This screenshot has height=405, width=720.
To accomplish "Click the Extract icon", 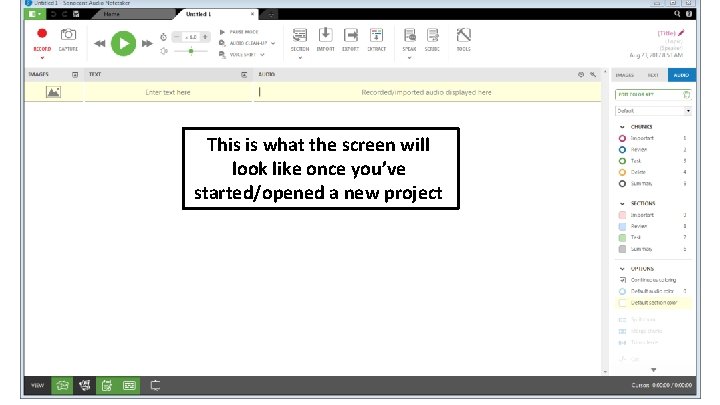I will [376, 35].
